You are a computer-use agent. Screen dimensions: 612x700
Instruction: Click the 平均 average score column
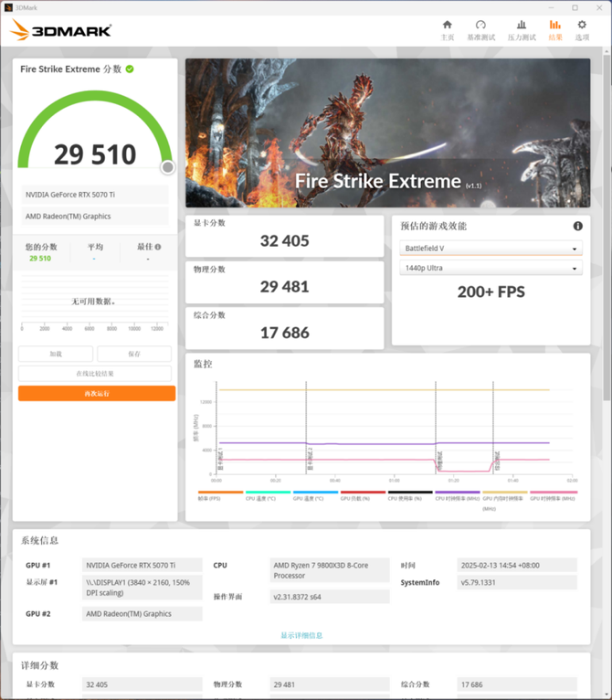point(95,252)
